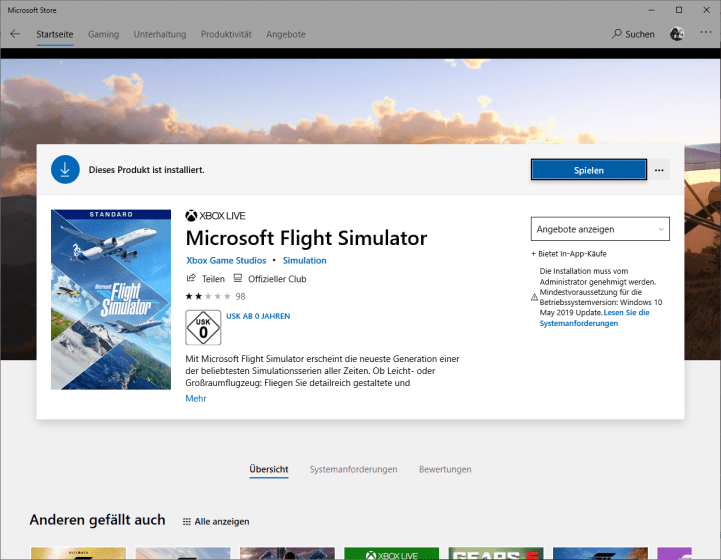Open the Gears 5 thumbnail
721x560 pixels.
click(496, 553)
